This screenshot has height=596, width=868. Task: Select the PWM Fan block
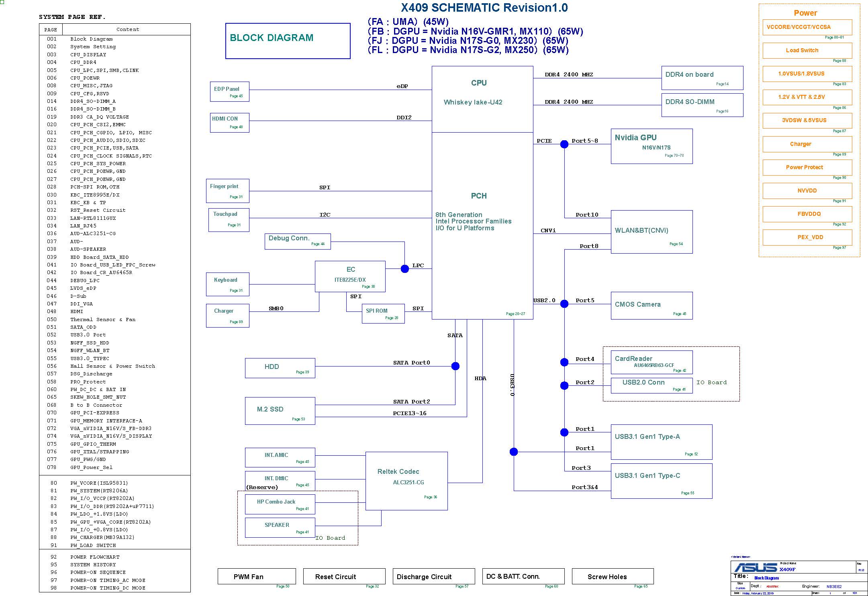click(x=257, y=576)
